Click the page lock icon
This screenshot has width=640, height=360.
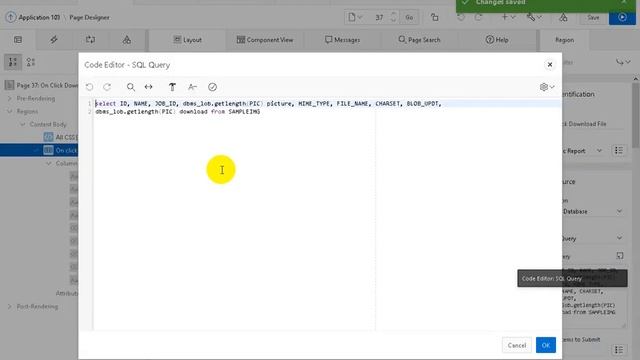pos(435,17)
